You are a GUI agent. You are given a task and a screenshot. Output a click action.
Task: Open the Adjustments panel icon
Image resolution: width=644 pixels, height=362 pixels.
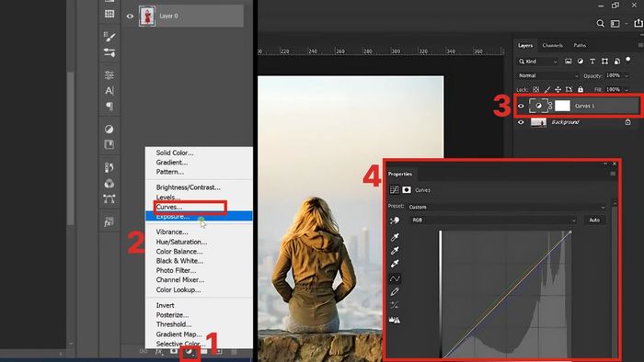click(109, 130)
